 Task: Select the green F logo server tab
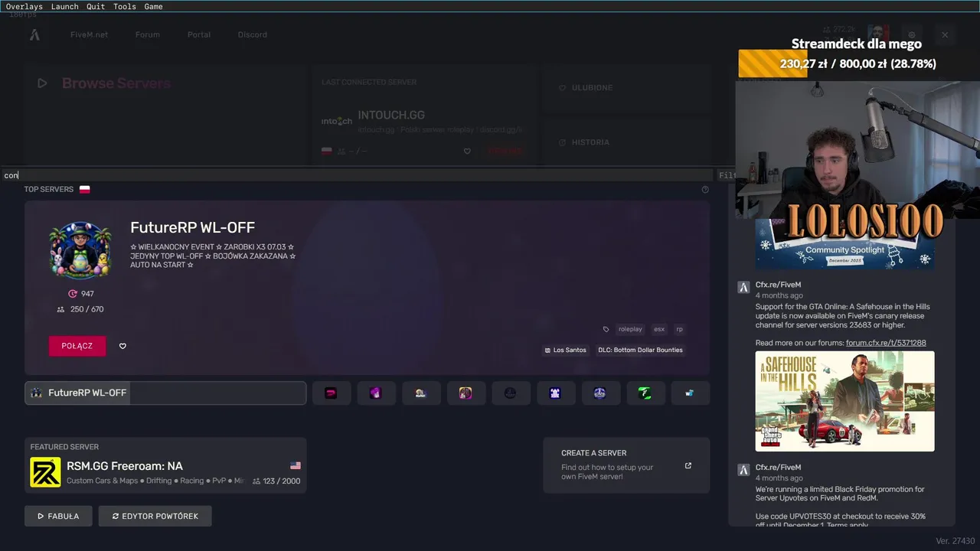pyautogui.click(x=645, y=393)
